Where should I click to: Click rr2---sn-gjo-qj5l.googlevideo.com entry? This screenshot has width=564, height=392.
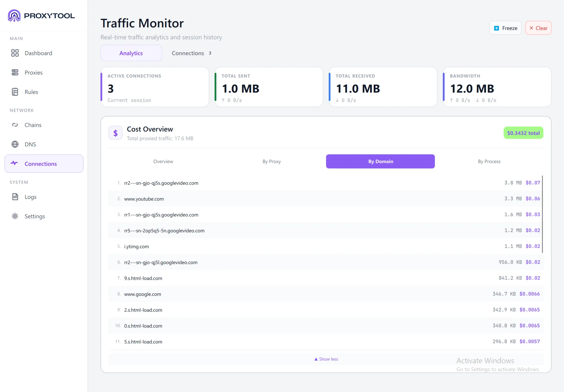coord(325,262)
